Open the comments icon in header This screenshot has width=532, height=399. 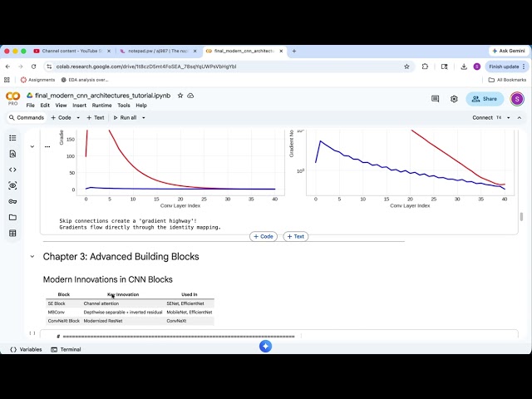tap(435, 99)
